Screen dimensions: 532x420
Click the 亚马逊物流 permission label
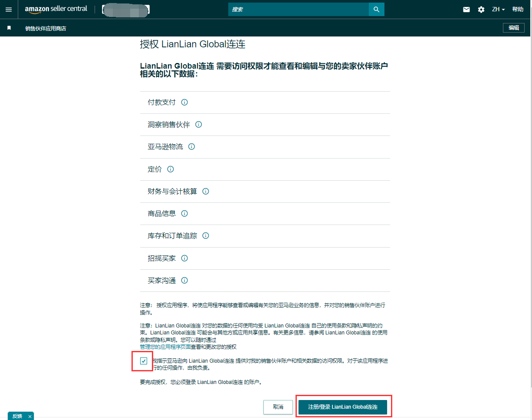(x=165, y=147)
